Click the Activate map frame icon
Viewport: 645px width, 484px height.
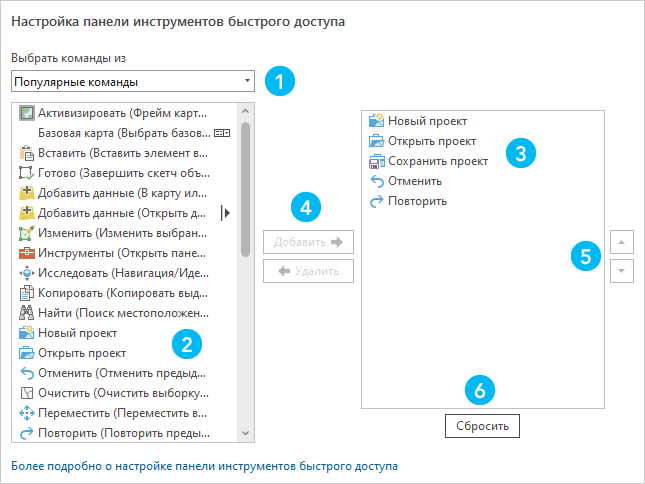click(27, 113)
